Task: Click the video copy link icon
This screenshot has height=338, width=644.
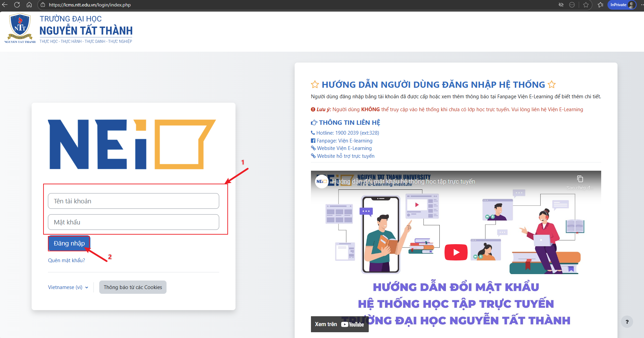Action: [x=580, y=179]
